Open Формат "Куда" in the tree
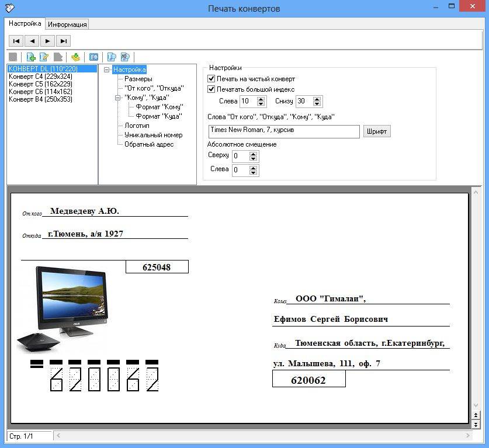The image size is (489, 448). (x=159, y=116)
